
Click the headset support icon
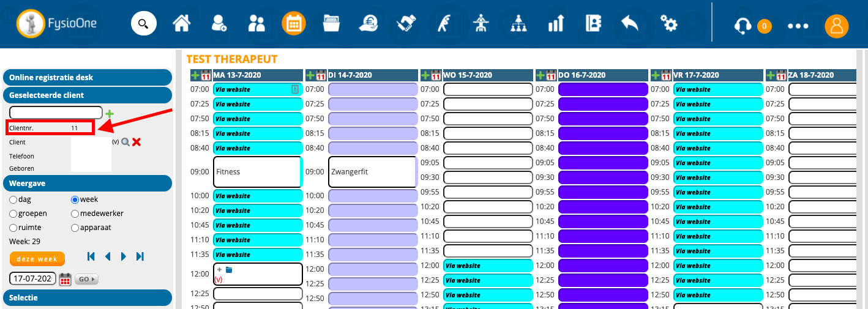click(x=743, y=26)
